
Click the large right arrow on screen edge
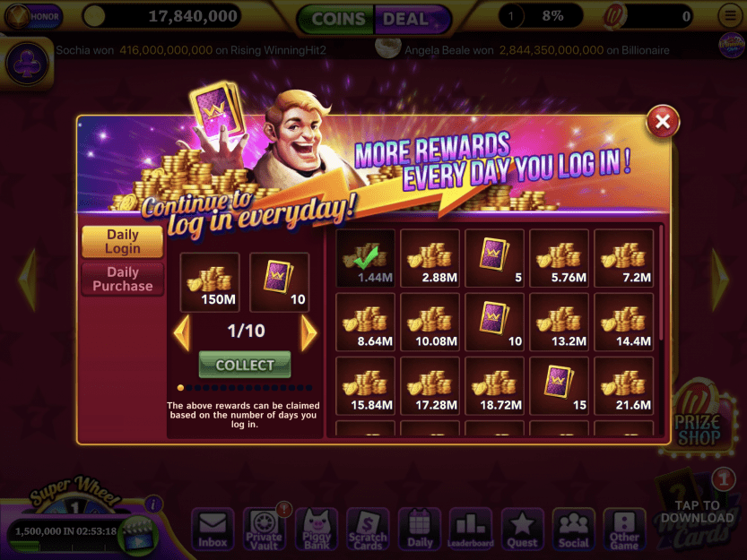click(721, 279)
